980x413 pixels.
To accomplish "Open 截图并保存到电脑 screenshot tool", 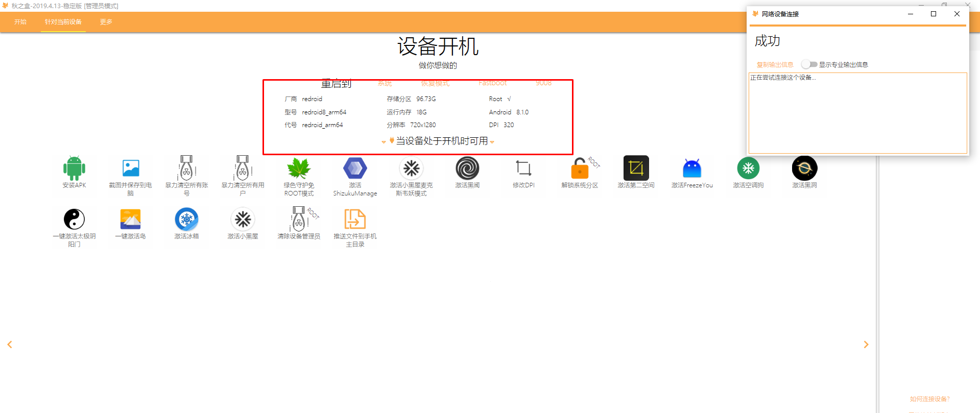I will pos(130,168).
